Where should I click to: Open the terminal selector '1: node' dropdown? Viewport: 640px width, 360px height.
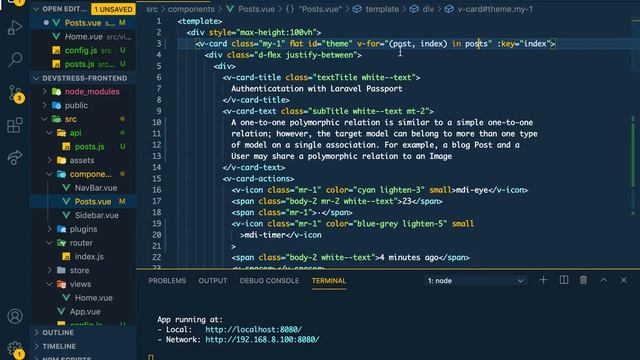coord(476,281)
